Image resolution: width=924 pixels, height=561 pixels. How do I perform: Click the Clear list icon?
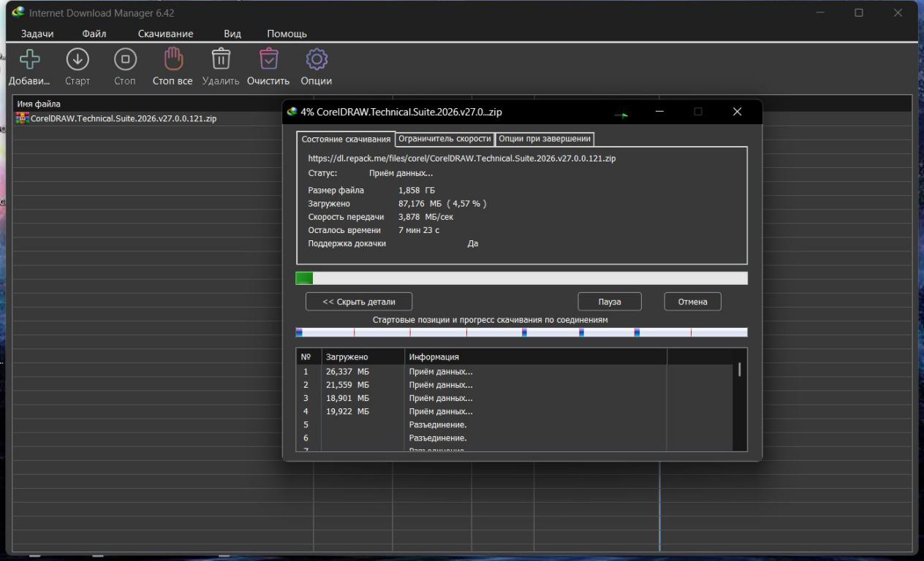(x=268, y=59)
